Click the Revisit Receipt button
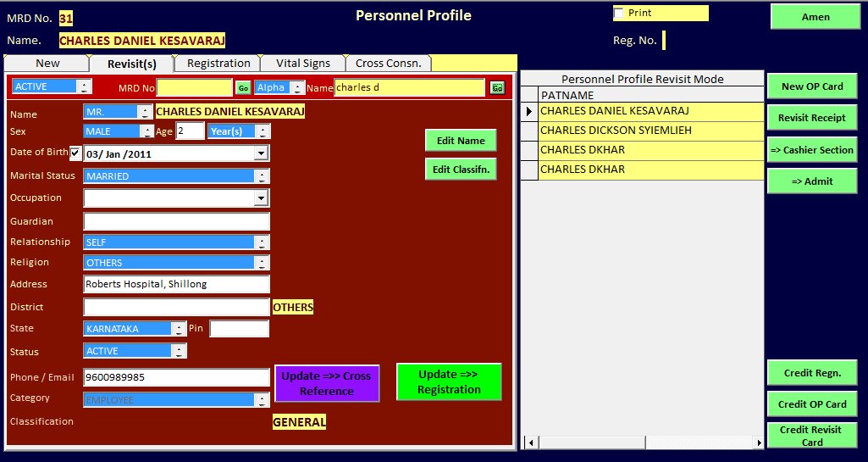The image size is (868, 462). (812, 118)
